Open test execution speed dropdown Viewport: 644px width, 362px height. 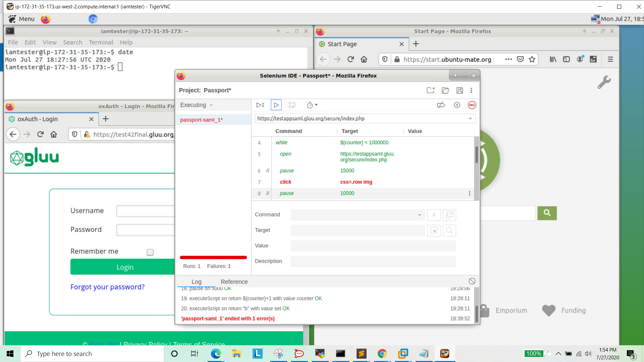coord(312,105)
